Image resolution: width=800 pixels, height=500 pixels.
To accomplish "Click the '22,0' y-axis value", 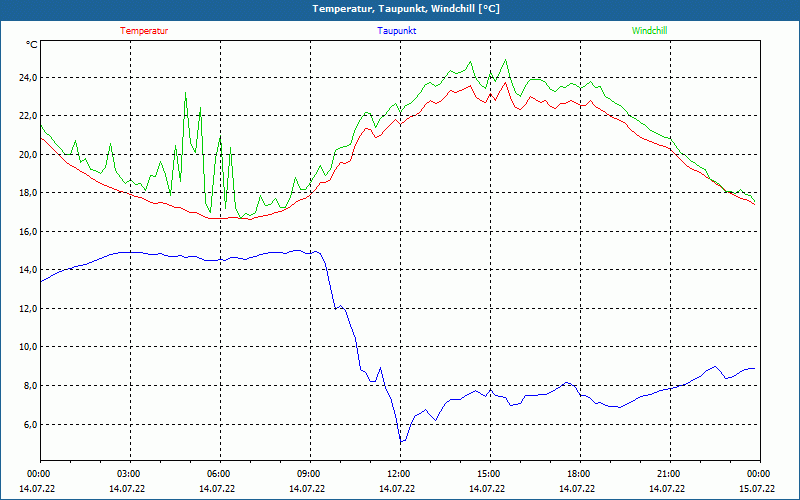I will click(x=29, y=116).
